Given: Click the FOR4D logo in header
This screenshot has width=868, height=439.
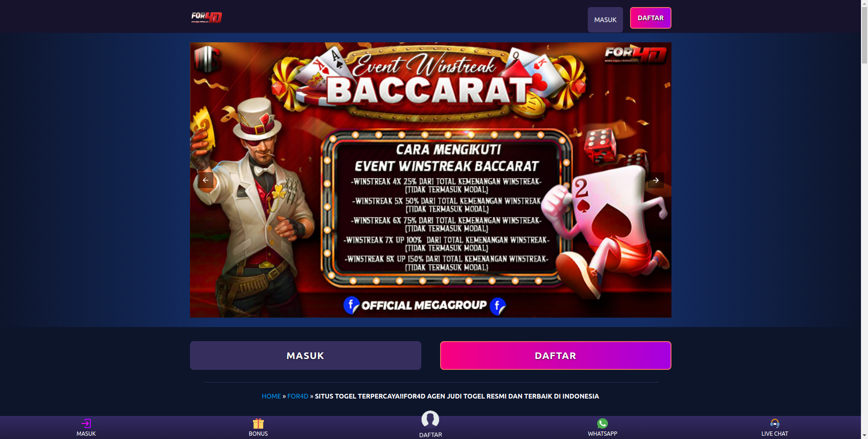Looking at the screenshot, I should coord(206,17).
